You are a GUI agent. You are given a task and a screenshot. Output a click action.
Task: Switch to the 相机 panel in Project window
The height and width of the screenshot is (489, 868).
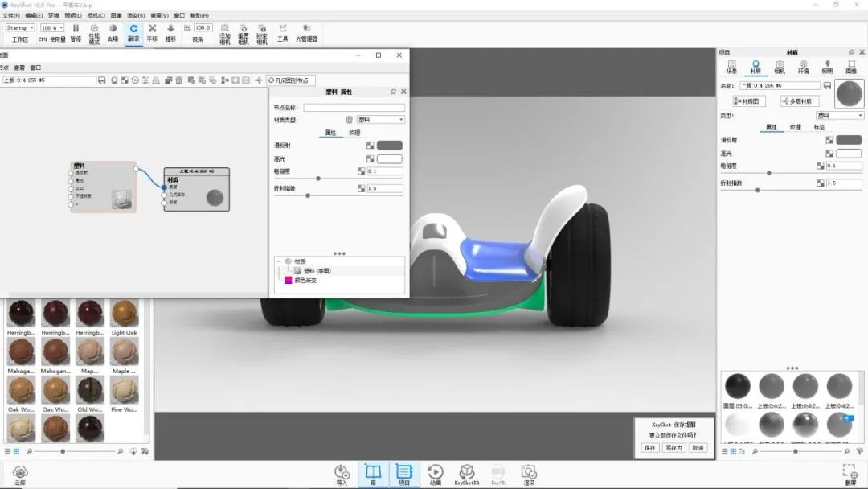pos(780,64)
